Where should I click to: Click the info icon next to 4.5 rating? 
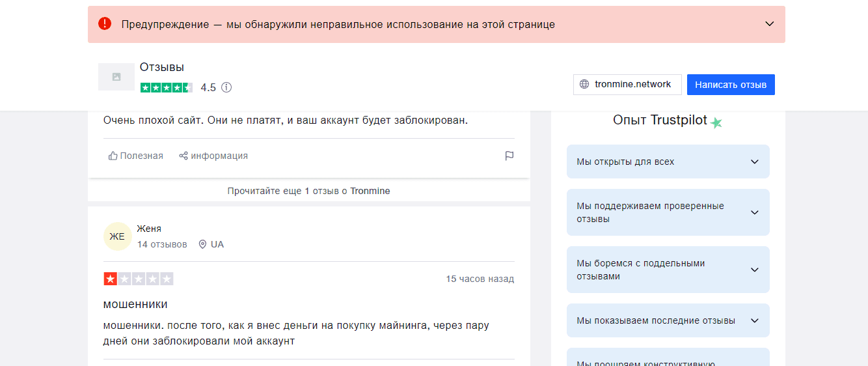tap(226, 87)
